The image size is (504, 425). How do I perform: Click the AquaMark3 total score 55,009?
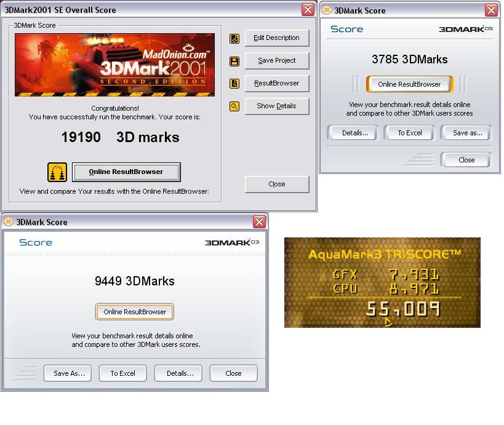tap(402, 309)
